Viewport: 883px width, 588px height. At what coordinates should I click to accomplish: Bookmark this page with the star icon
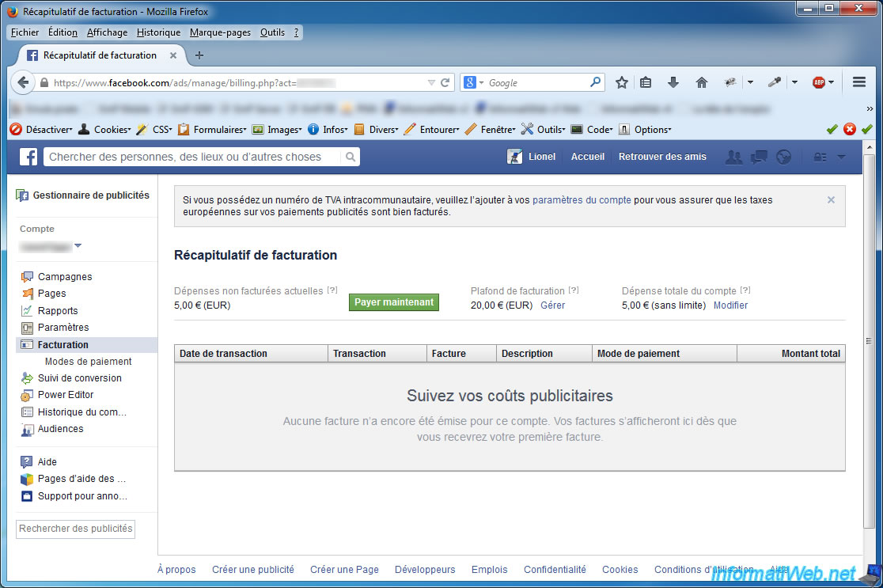pyautogui.click(x=622, y=83)
